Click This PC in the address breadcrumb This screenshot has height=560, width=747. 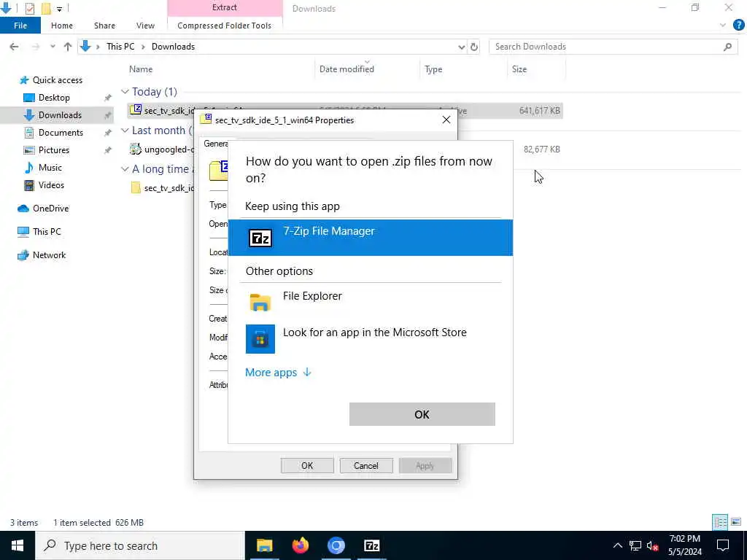click(x=120, y=47)
